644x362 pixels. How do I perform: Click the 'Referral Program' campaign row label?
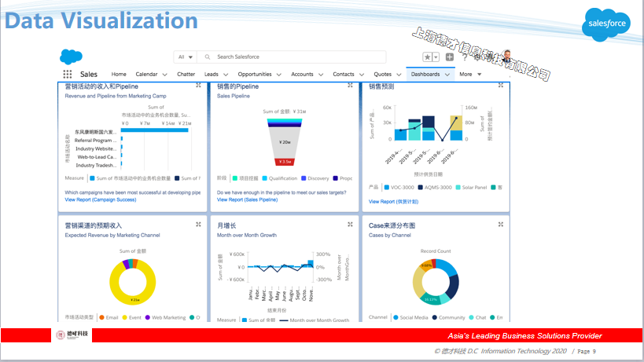pyautogui.click(x=96, y=141)
